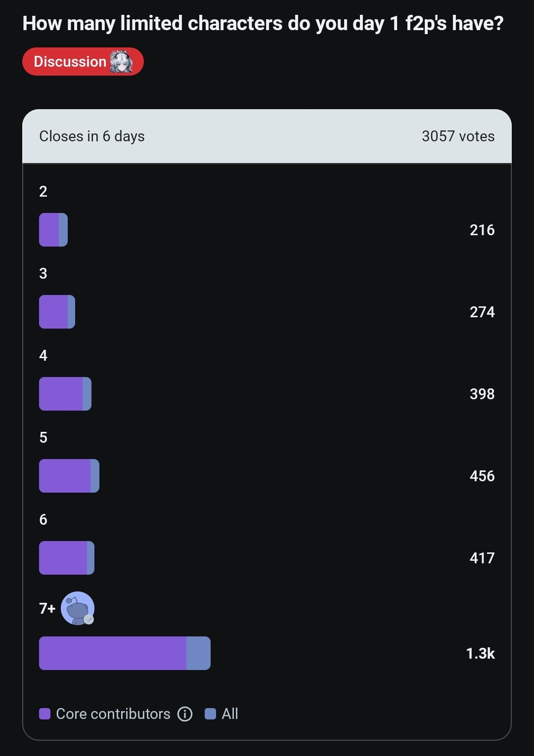This screenshot has height=756, width=534.
Task: Select poll option 4 bar
Action: pyautogui.click(x=65, y=394)
